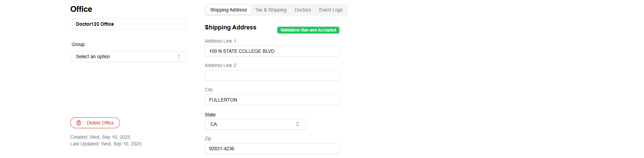Click the City field containing FULLERTON
This screenshot has height=158, width=644.
point(272,100)
